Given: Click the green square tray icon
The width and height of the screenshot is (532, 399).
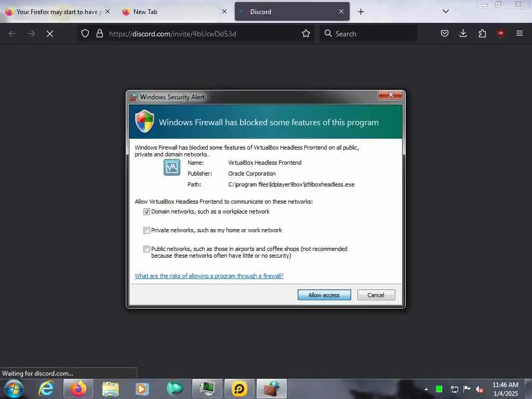Looking at the screenshot, I should [439, 389].
